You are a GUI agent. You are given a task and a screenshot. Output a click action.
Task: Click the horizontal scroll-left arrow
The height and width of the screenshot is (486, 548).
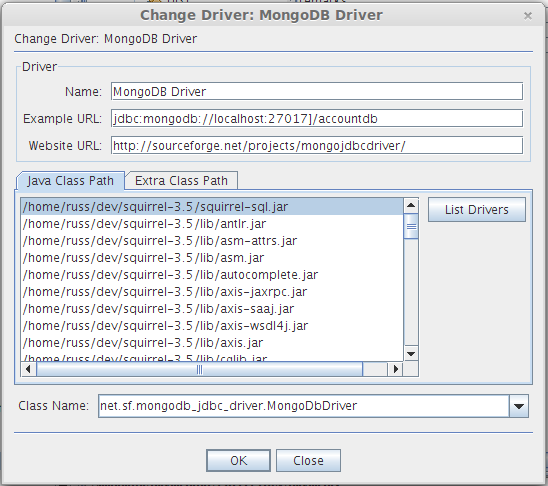click(28, 369)
